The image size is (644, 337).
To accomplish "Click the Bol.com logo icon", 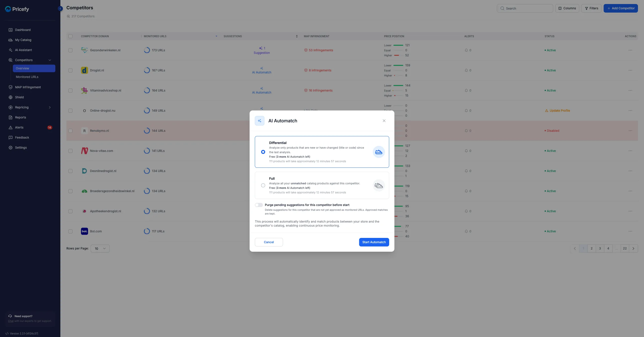I will 85,231.
